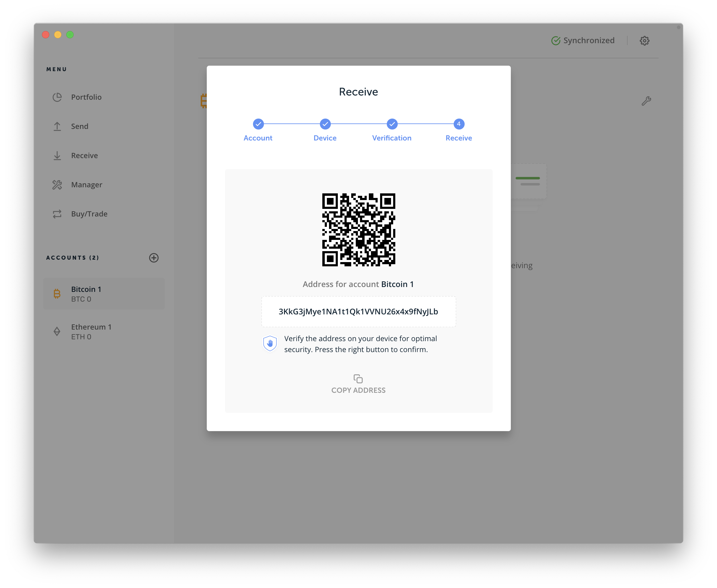The image size is (717, 588).
Task: Click the red close window button
Action: [x=46, y=35]
